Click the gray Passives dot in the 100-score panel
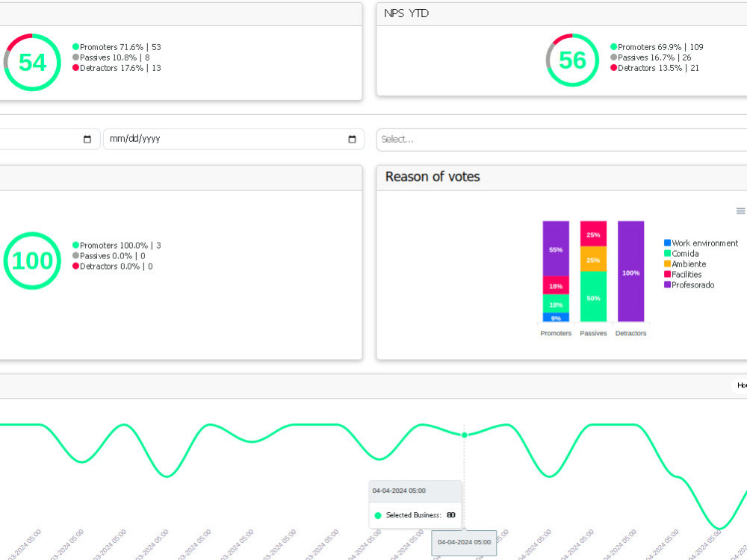Image resolution: width=747 pixels, height=560 pixels. [75, 255]
